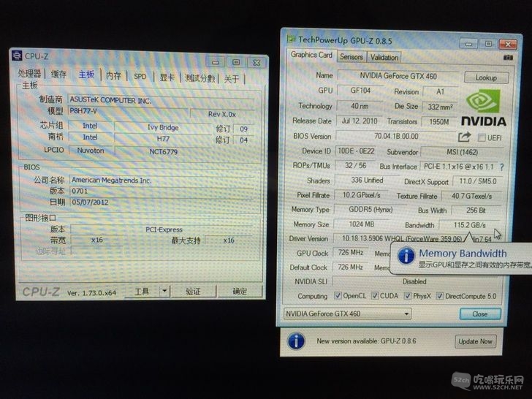
Task: Open the 内存 tab in CPU-Z
Action: (113, 76)
